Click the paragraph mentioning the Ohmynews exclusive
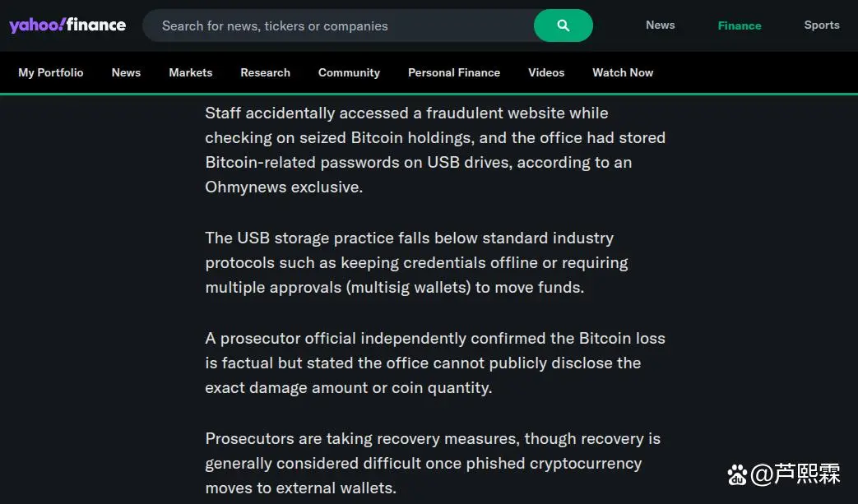 (435, 150)
